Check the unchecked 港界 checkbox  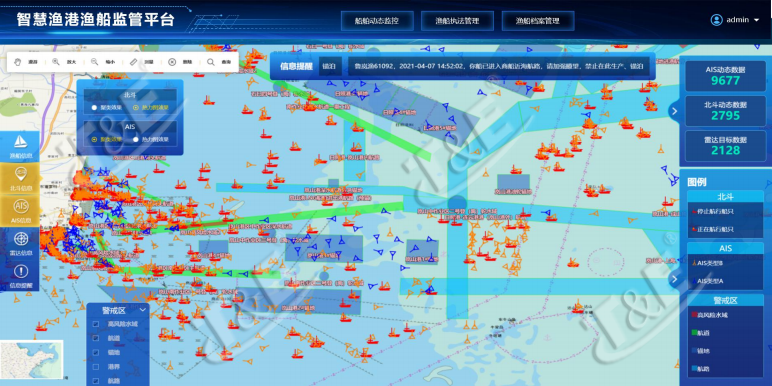[96, 367]
